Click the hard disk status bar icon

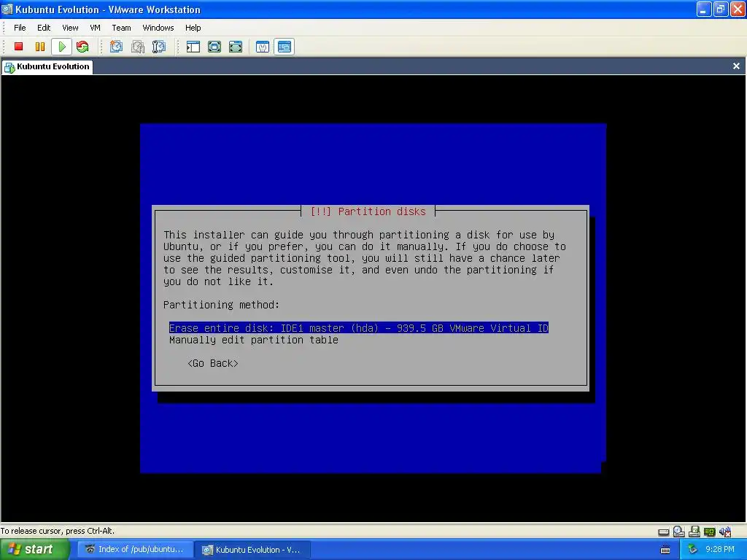[x=664, y=532]
